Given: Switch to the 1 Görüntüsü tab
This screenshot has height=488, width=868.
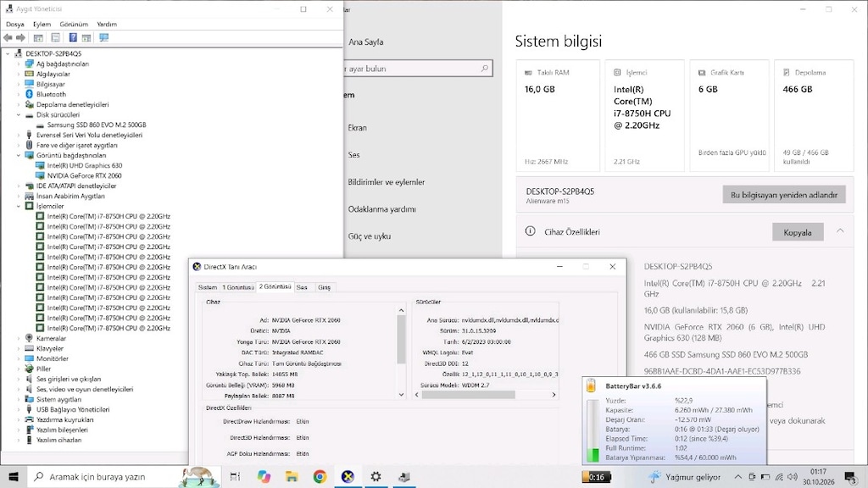Looking at the screenshot, I should pyautogui.click(x=238, y=288).
